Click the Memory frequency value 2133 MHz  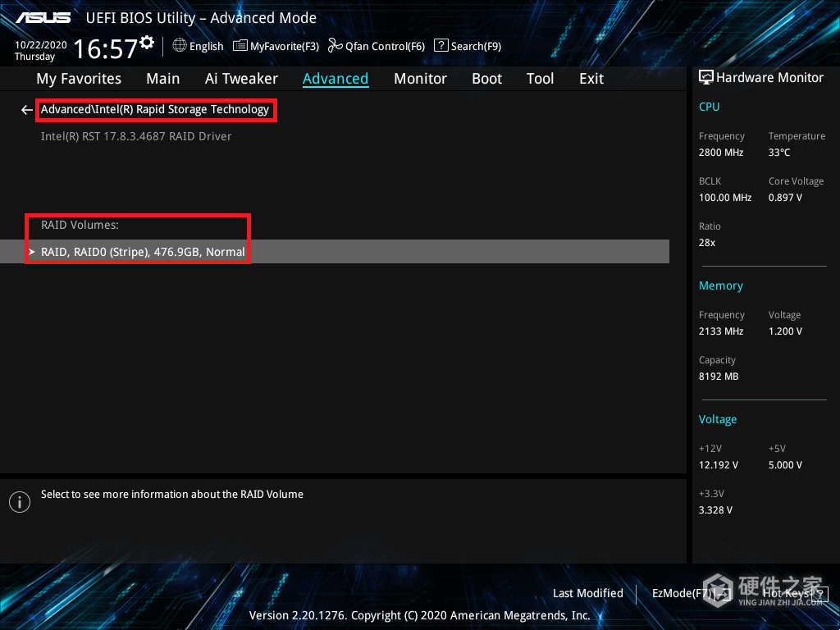pos(721,331)
